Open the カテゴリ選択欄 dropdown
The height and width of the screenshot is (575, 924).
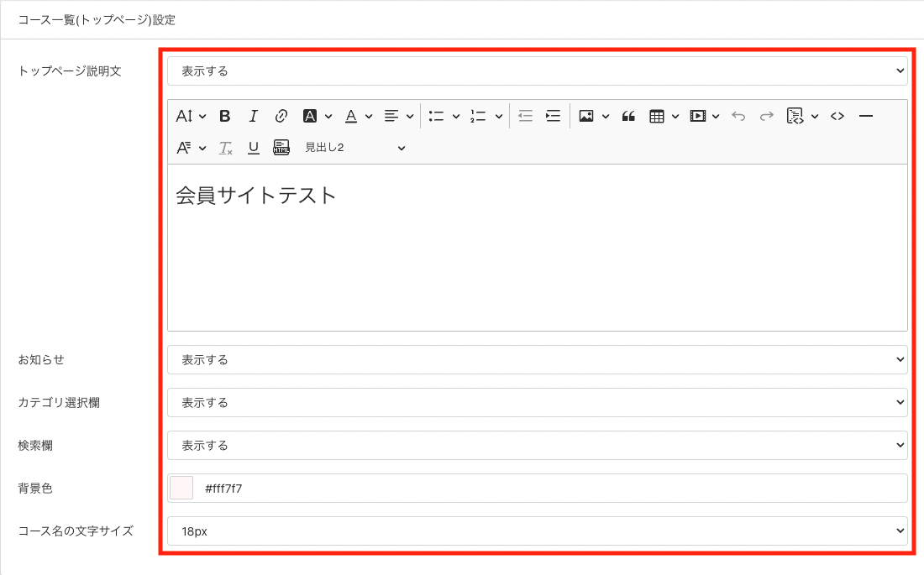pos(537,403)
